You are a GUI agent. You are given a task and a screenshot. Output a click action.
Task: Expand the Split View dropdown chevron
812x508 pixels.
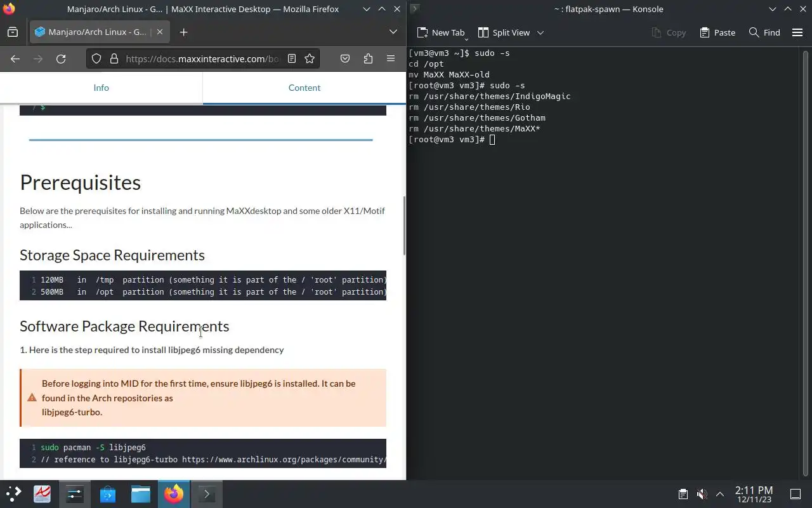coord(540,32)
